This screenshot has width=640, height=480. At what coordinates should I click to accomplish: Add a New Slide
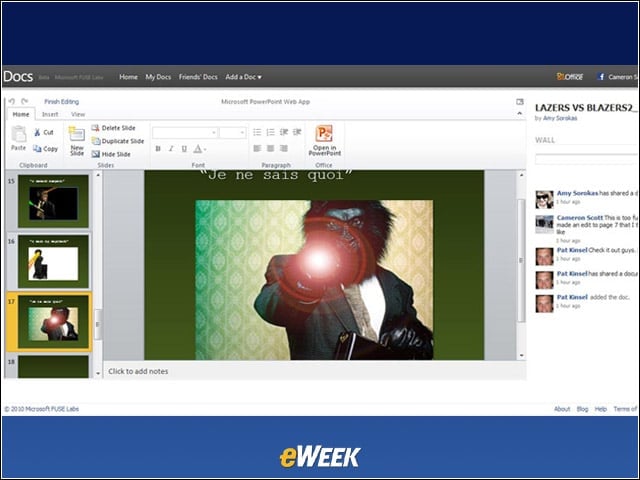(x=77, y=141)
